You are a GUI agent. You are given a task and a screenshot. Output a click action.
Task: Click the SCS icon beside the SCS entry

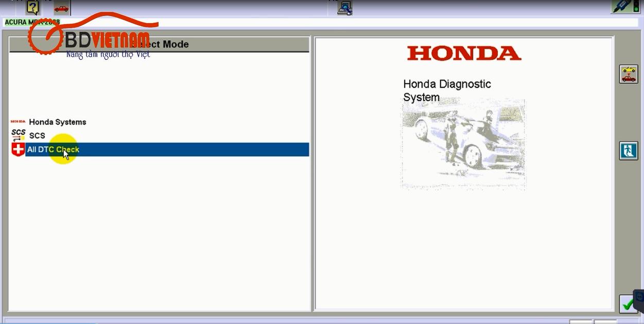tap(18, 135)
